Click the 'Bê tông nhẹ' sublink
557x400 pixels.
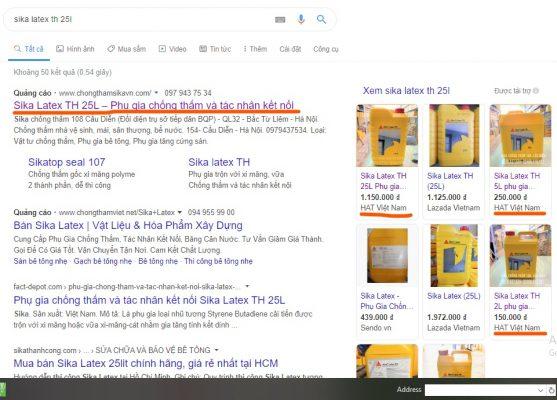158,261
